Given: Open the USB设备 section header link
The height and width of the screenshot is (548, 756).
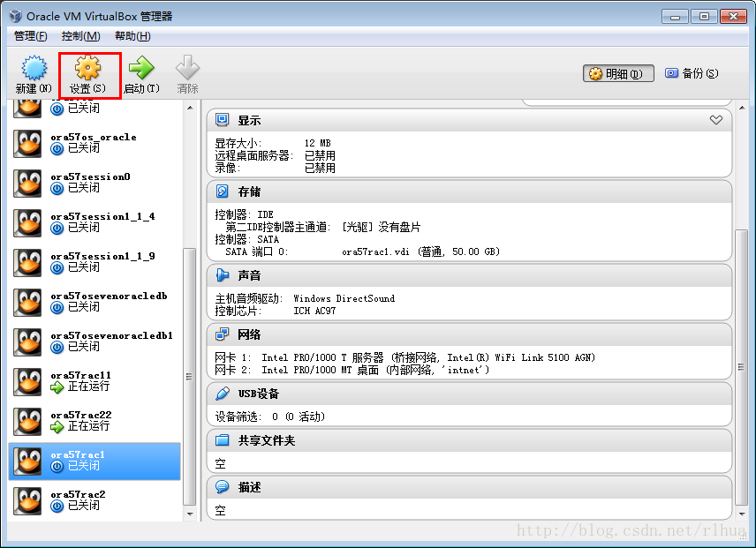Looking at the screenshot, I should coord(259,394).
